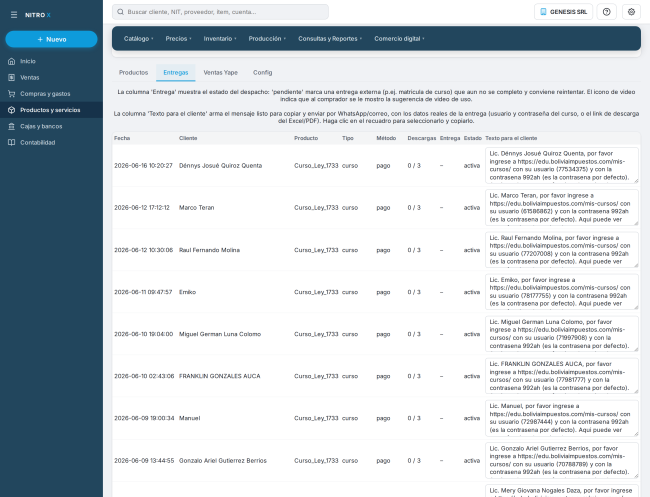The height and width of the screenshot is (497, 650).
Task: Expand the Comercio digital menu
Action: coord(399,39)
